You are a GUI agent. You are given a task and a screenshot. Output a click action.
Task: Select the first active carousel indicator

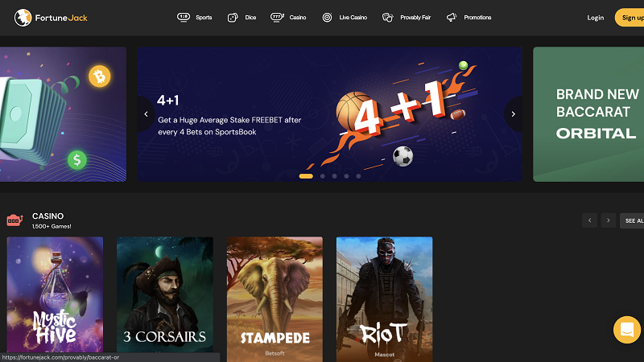pyautogui.click(x=306, y=176)
